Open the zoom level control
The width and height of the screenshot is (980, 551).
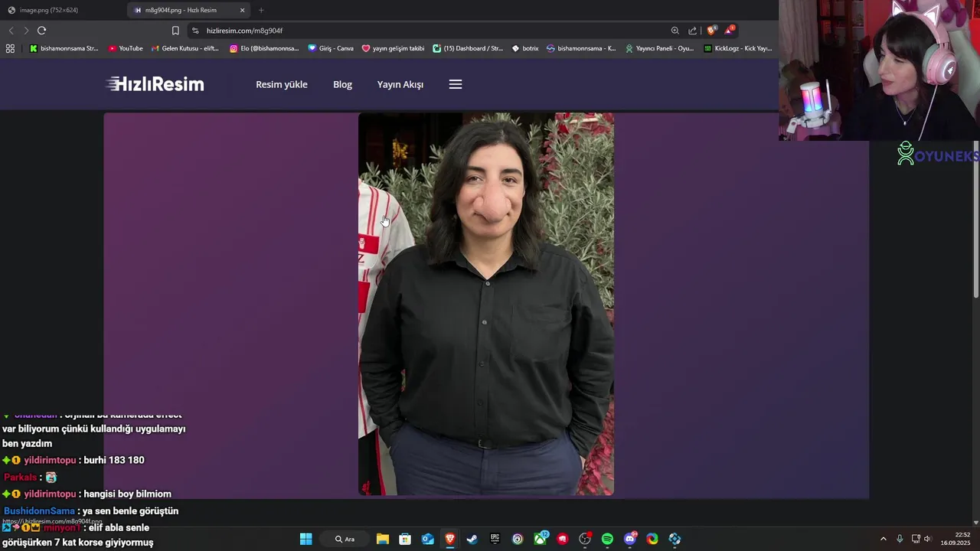675,31
